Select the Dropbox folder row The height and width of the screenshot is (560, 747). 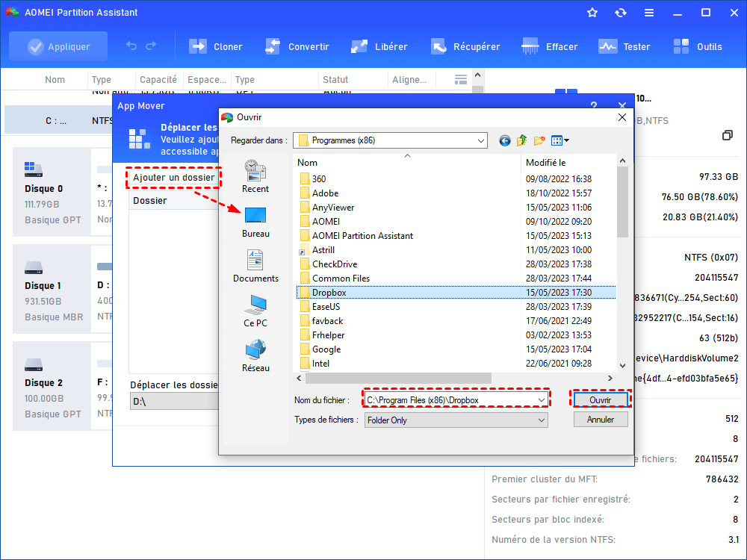click(456, 293)
